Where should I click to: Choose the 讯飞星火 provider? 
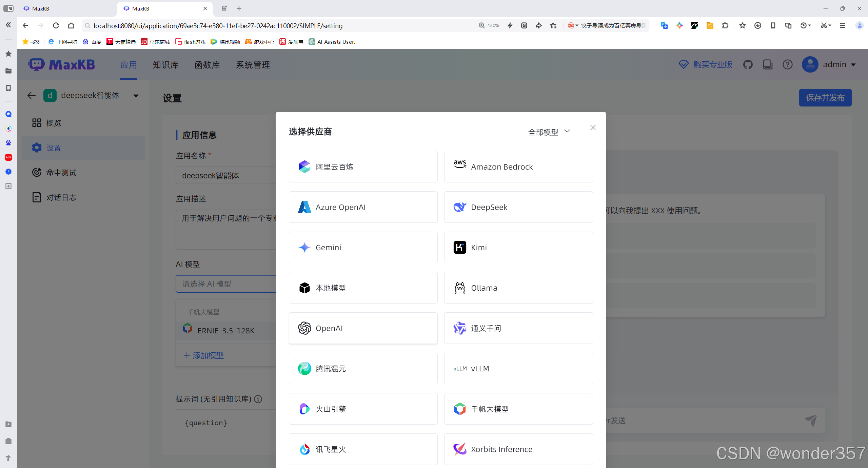(x=363, y=449)
